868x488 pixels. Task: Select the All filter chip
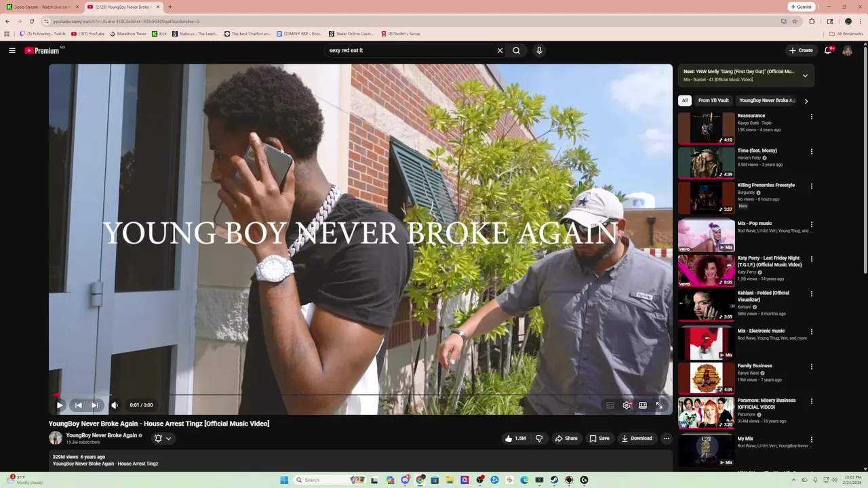click(685, 100)
